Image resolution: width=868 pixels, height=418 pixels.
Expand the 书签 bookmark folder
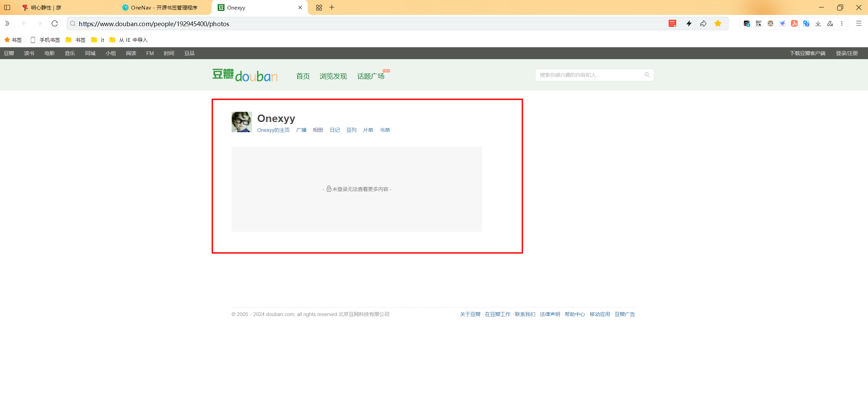click(76, 40)
